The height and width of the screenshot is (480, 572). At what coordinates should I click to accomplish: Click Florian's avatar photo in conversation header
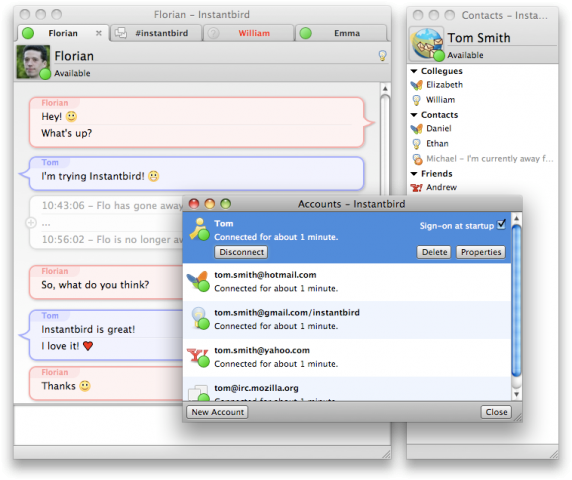[x=33, y=61]
